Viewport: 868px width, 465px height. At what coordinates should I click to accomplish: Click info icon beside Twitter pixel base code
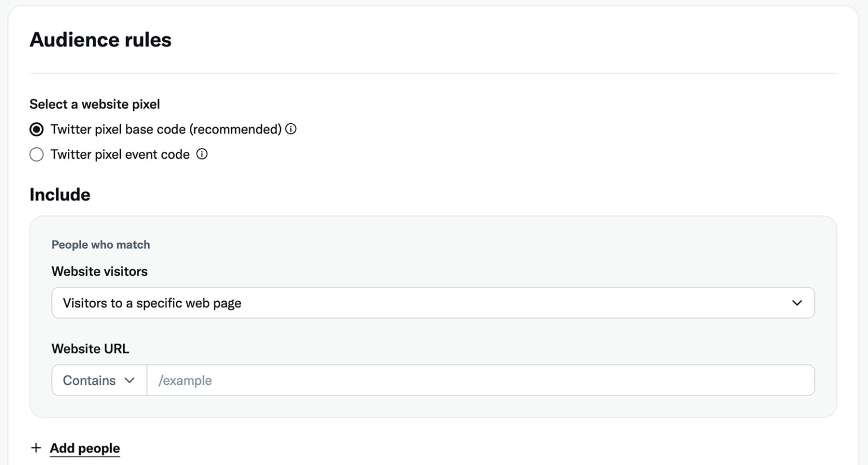[x=291, y=129]
